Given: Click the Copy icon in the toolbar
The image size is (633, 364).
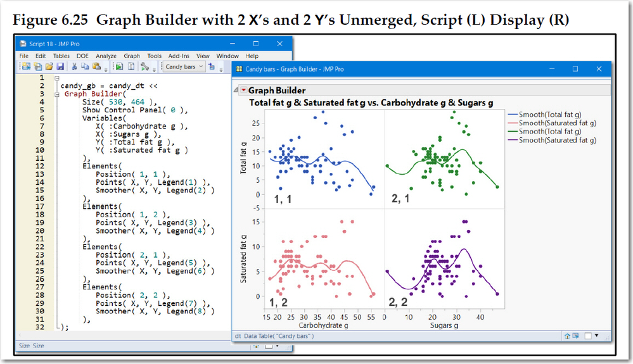Looking at the screenshot, I should click(x=85, y=66).
